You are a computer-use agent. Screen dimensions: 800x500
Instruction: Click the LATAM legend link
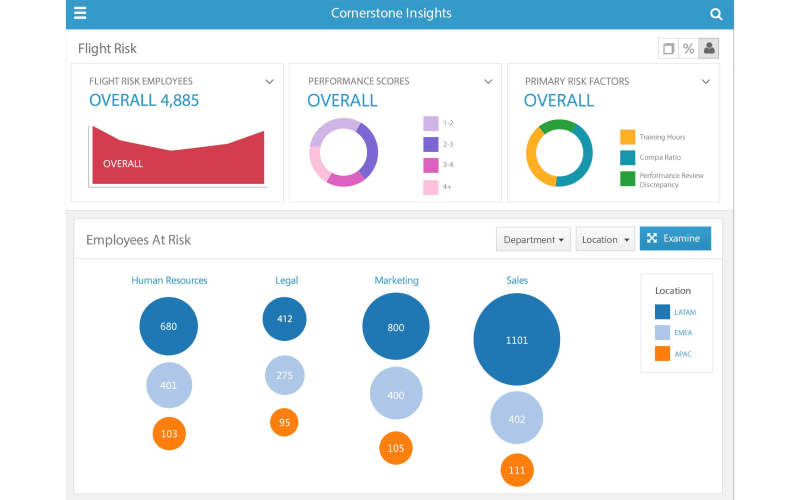coord(685,312)
